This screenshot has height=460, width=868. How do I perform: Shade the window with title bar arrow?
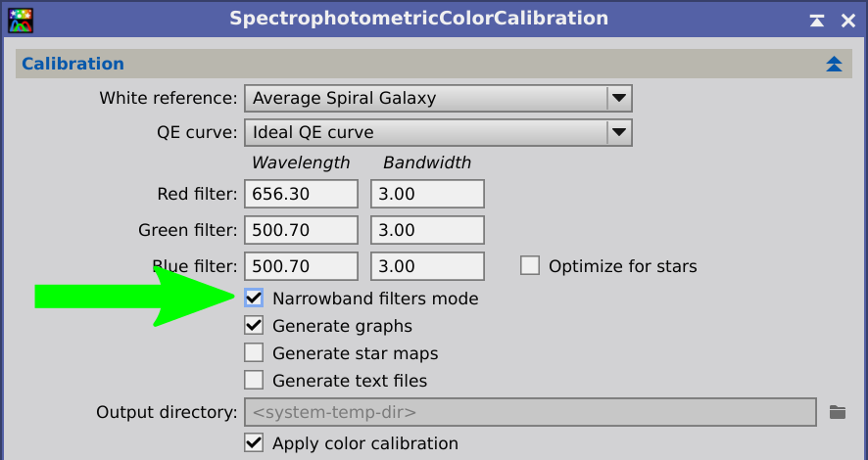816,21
